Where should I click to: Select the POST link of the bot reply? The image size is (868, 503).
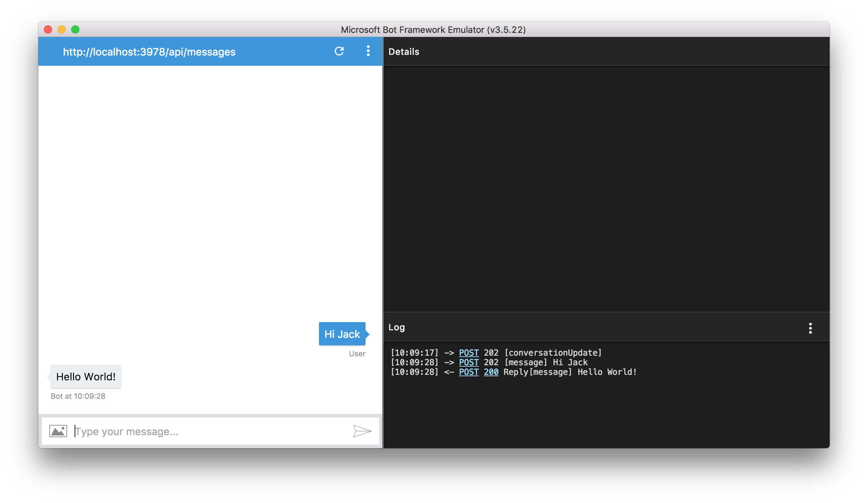[469, 372]
